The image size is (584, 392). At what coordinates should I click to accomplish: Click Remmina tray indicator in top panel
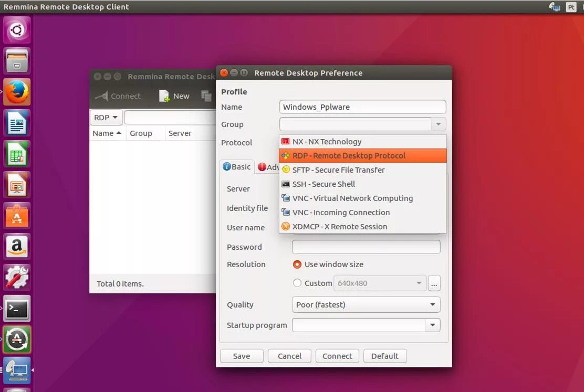(x=555, y=7)
